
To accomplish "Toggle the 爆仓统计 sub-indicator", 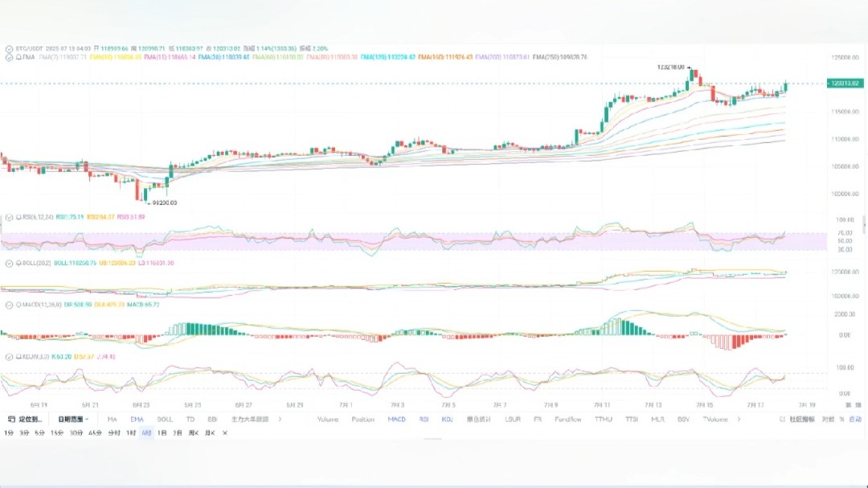I will [479, 420].
